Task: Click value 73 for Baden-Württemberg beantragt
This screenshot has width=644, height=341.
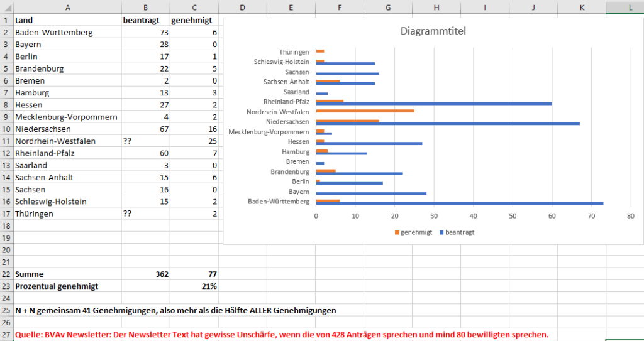Action: 146,33
